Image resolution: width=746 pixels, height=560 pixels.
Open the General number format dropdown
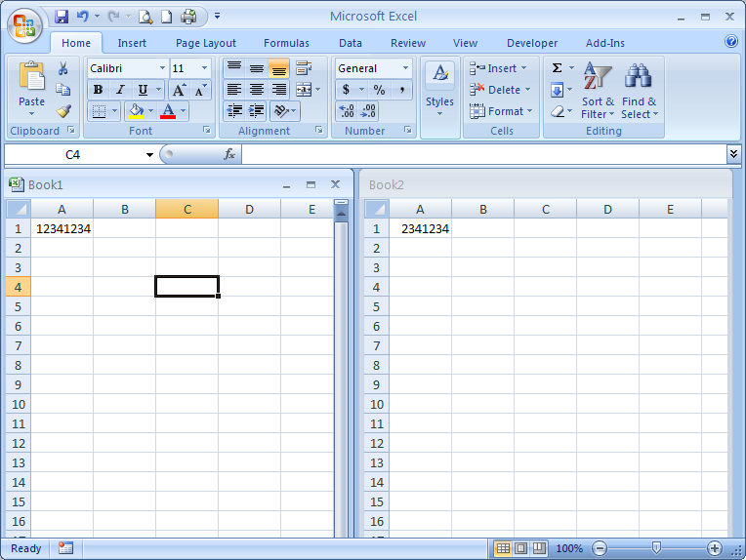pyautogui.click(x=405, y=68)
